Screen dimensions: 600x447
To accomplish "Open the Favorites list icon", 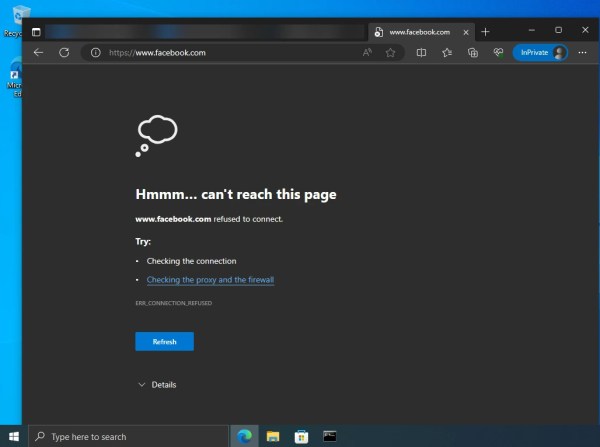I will point(447,52).
